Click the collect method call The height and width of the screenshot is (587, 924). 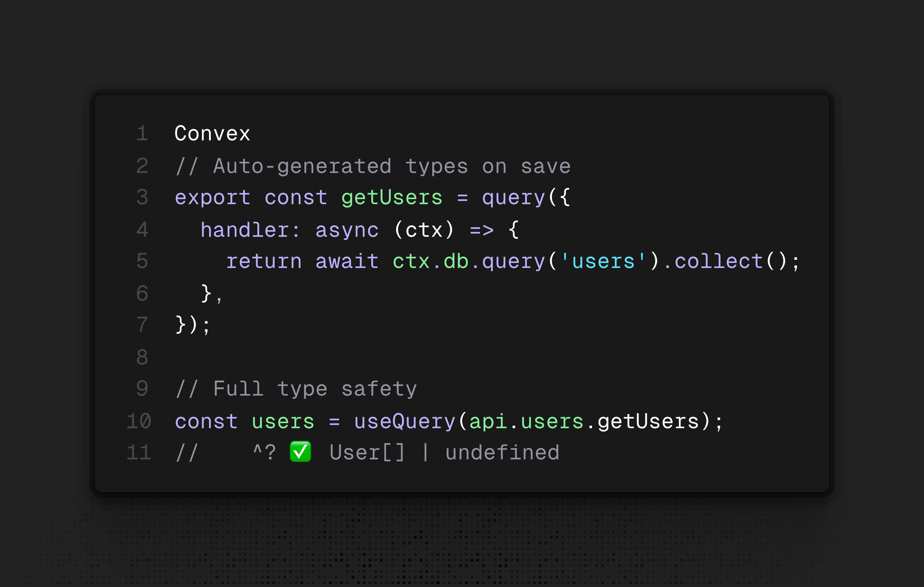pyautogui.click(x=718, y=262)
